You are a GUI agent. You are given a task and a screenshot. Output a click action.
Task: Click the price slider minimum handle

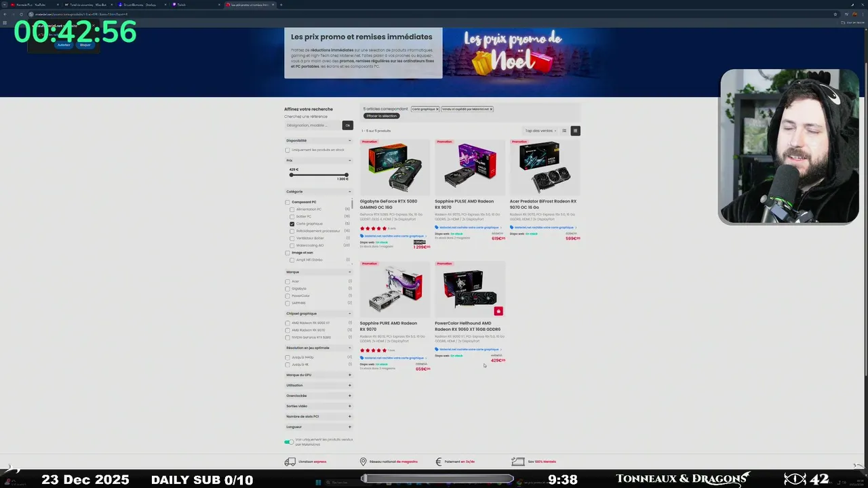pos(292,175)
